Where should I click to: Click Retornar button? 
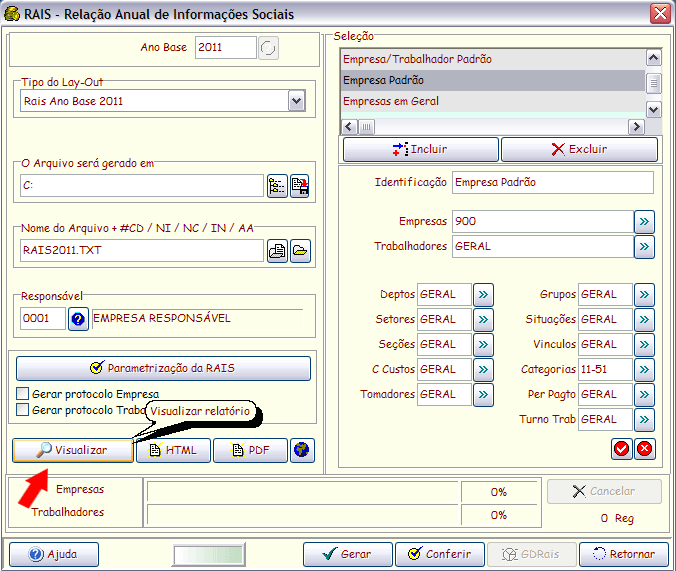tap(624, 554)
